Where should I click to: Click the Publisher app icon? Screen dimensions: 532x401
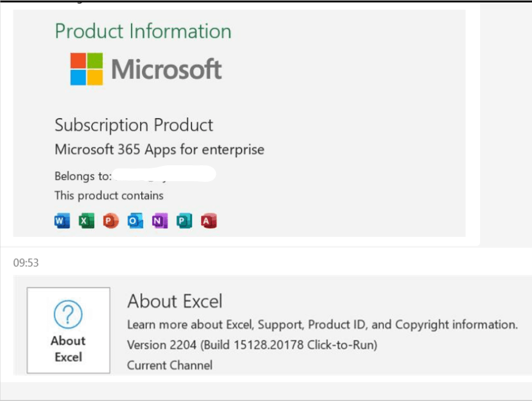(x=184, y=221)
